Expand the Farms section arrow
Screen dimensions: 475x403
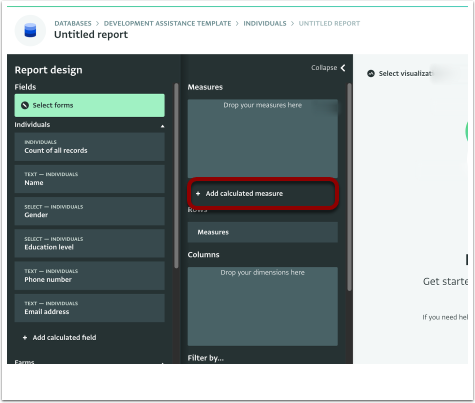pyautogui.click(x=162, y=363)
